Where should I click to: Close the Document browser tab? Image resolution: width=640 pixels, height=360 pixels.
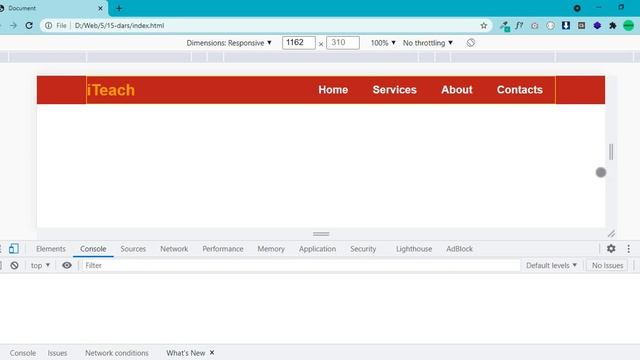[x=100, y=8]
